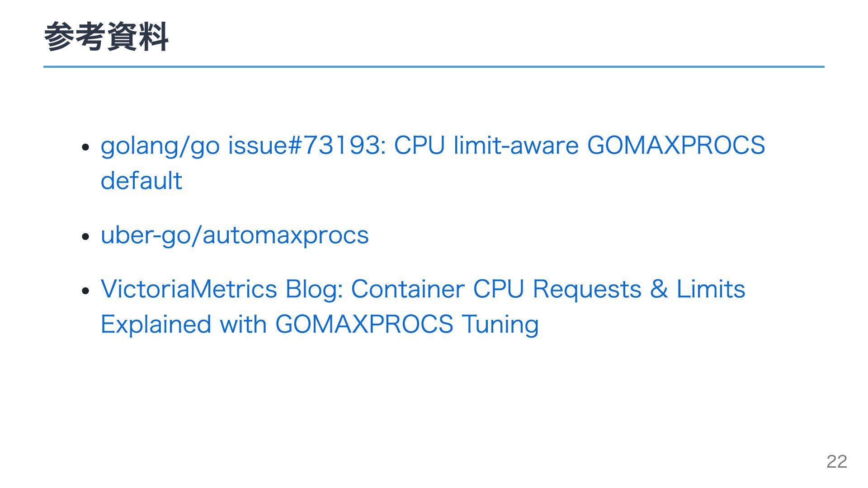Click the 'automaxprocs' portion of link
The width and height of the screenshot is (868, 488).
coord(285,236)
